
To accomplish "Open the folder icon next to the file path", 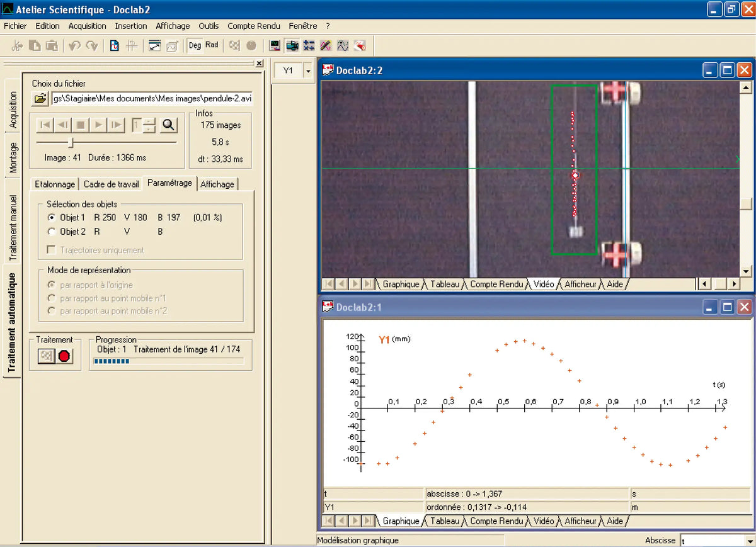I will [40, 98].
